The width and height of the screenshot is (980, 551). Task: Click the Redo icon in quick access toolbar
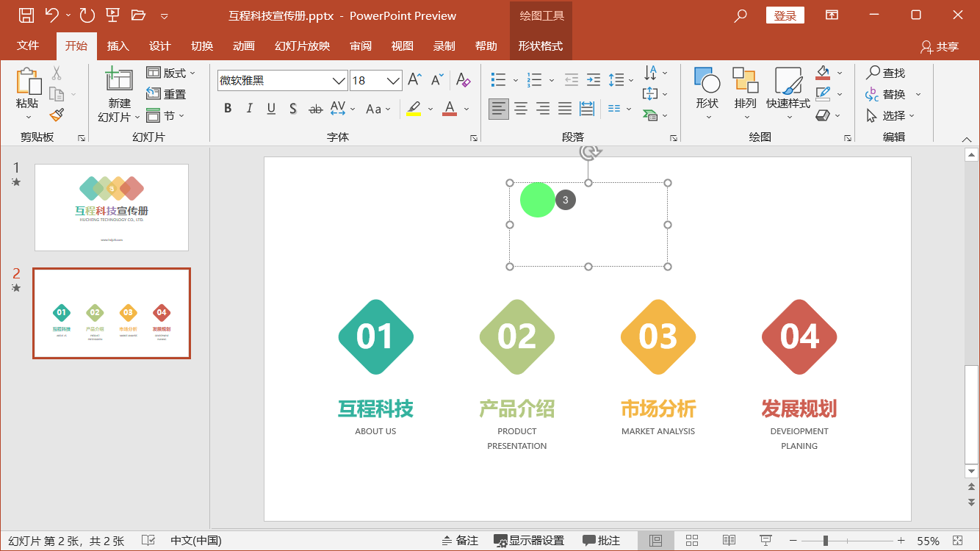click(x=87, y=15)
